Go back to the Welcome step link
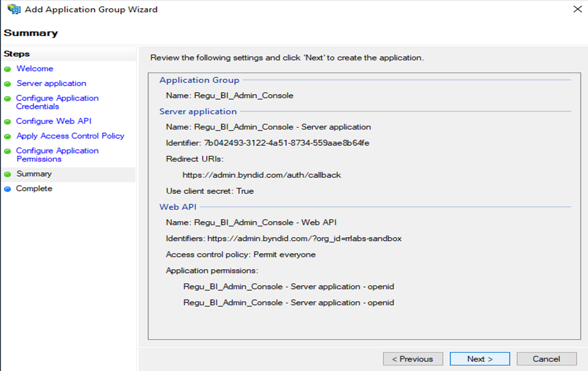The width and height of the screenshot is (588, 371). coord(35,69)
